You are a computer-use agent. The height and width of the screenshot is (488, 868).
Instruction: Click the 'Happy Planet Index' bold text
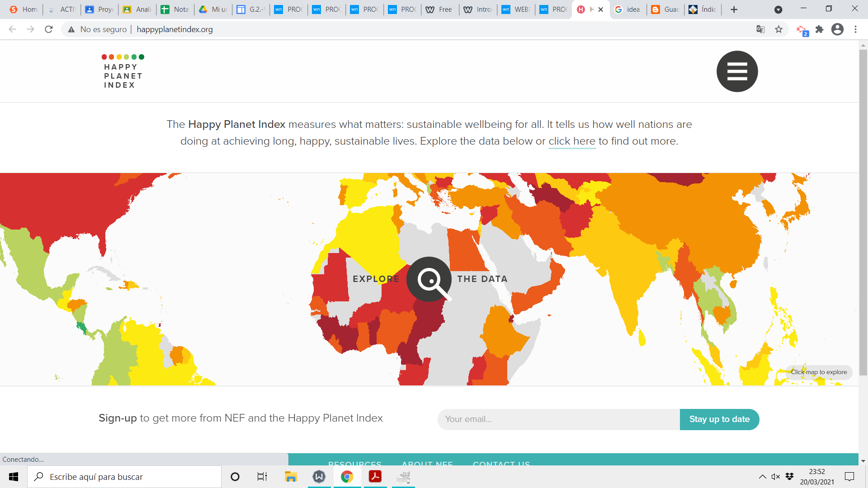coord(236,124)
